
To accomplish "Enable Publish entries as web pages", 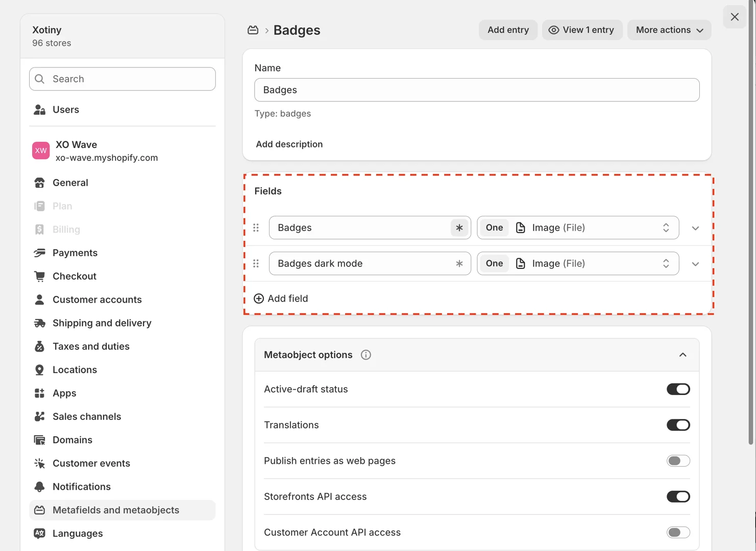I will 678,461.
